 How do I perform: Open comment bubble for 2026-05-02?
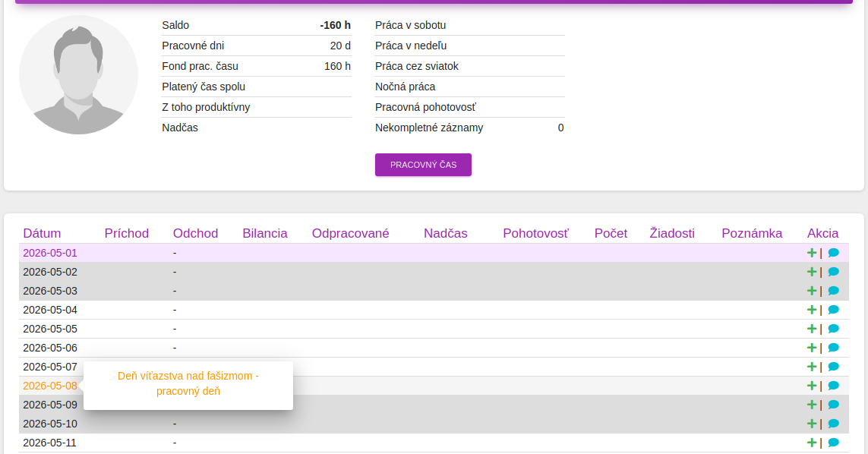[833, 272]
